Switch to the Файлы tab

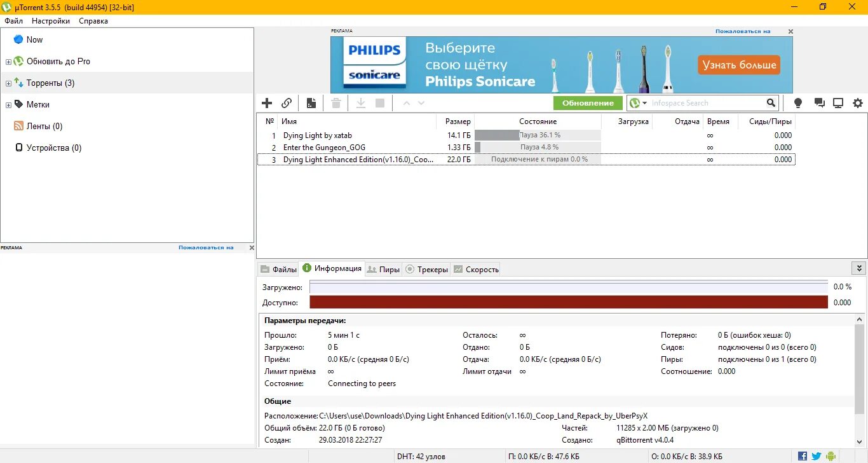tap(278, 269)
